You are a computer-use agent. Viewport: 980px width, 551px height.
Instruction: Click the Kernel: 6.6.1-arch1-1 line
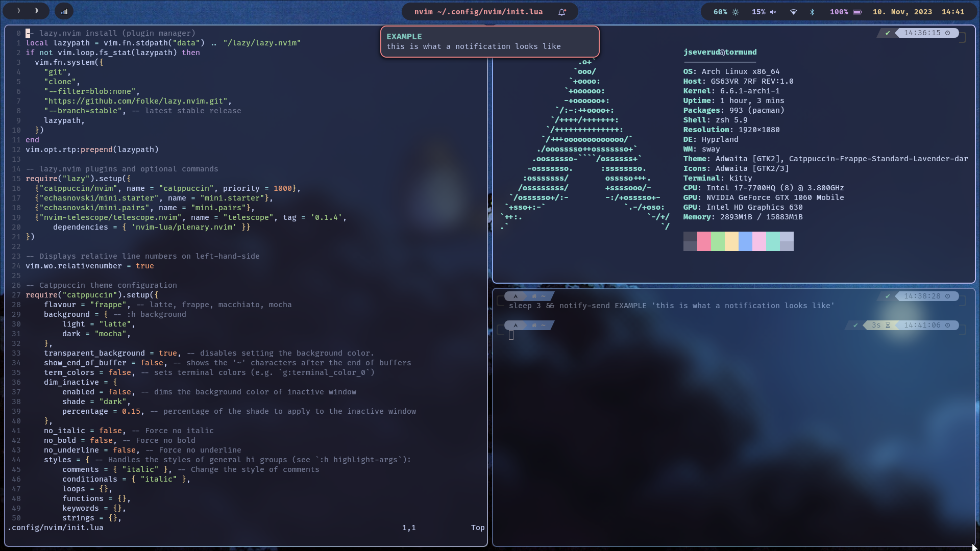click(x=731, y=91)
